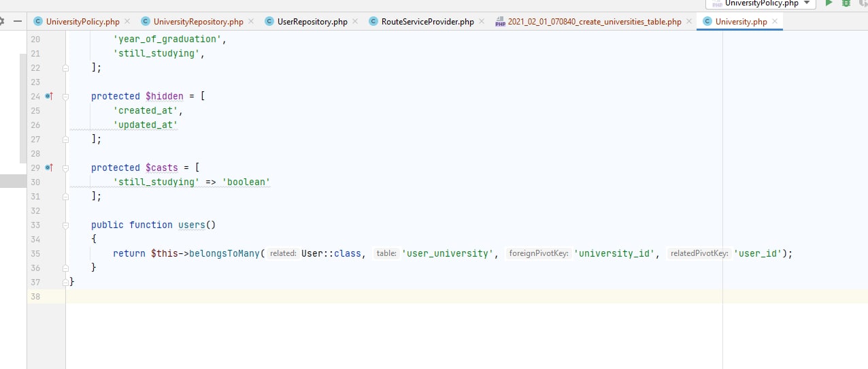Viewport: 868px width, 369px height.
Task: Open the UniversityRepository.php tab
Action: pyautogui.click(x=198, y=22)
